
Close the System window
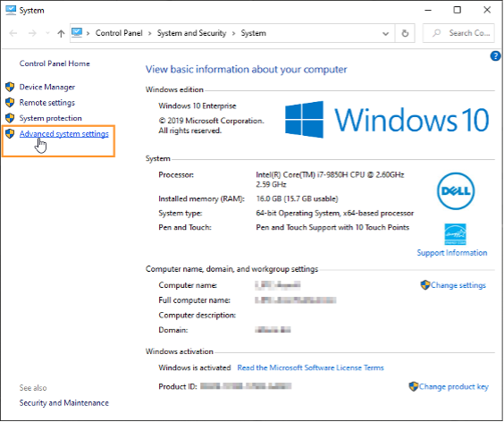487,10
